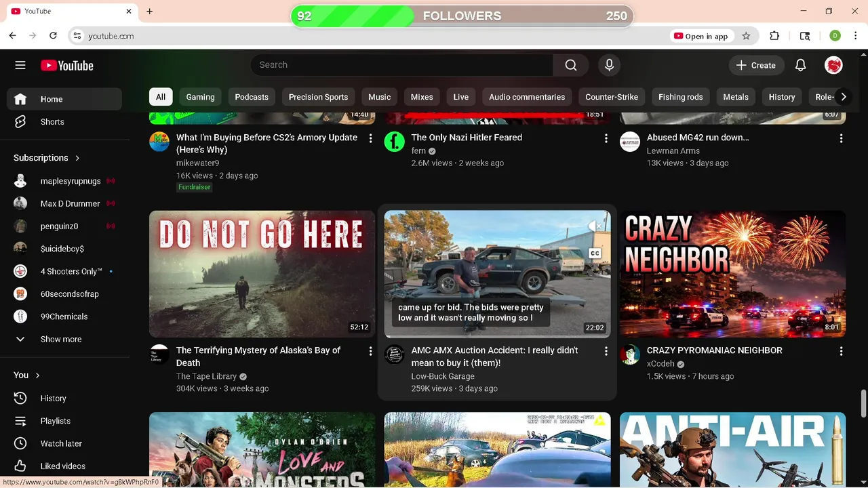This screenshot has height=488, width=868.
Task: Open maplesyrupnugs subscription
Action: [x=64, y=181]
